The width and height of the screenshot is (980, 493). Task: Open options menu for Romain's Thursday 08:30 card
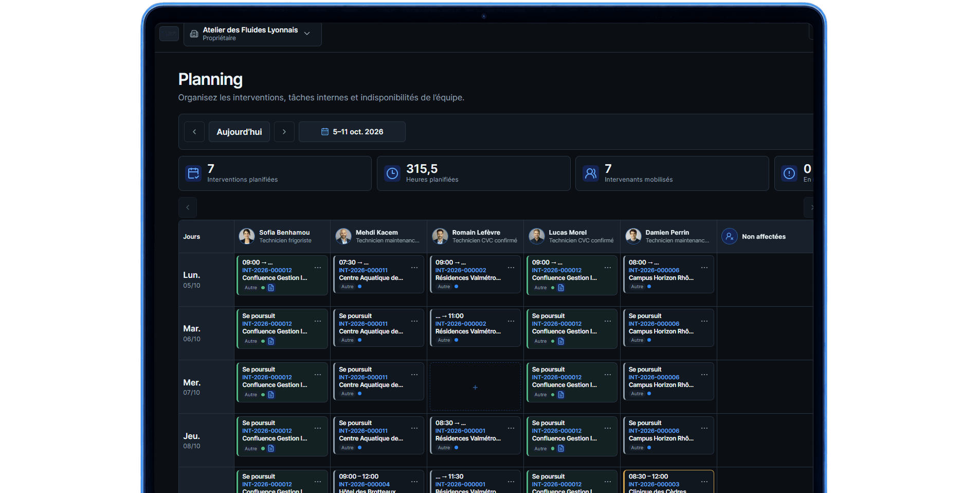tap(511, 428)
